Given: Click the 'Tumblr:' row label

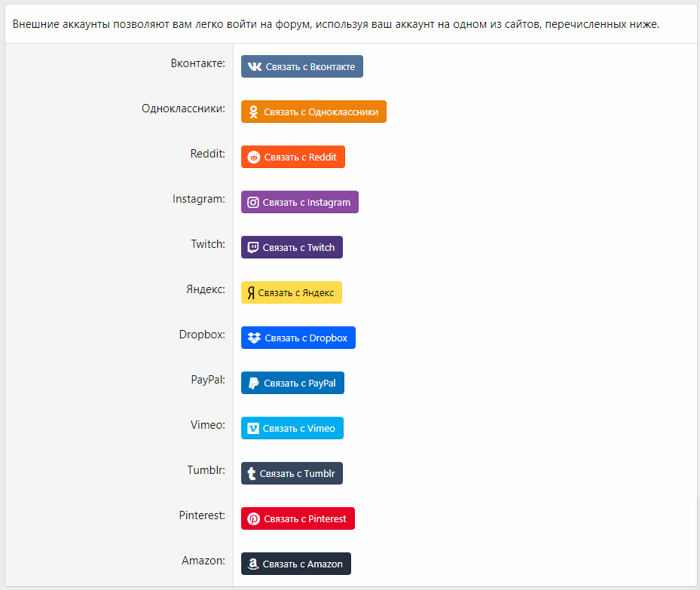Looking at the screenshot, I should (206, 470).
